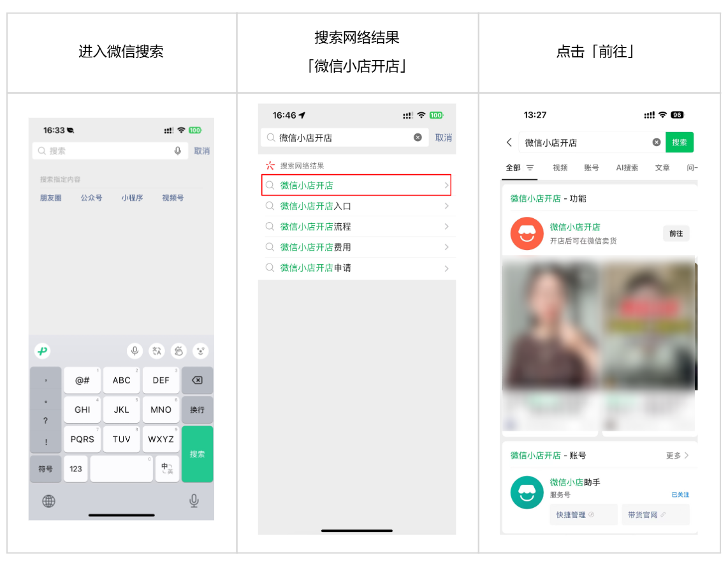728x571 pixels.
Task: Tap the emoji face icon above keyboard
Action: click(200, 351)
